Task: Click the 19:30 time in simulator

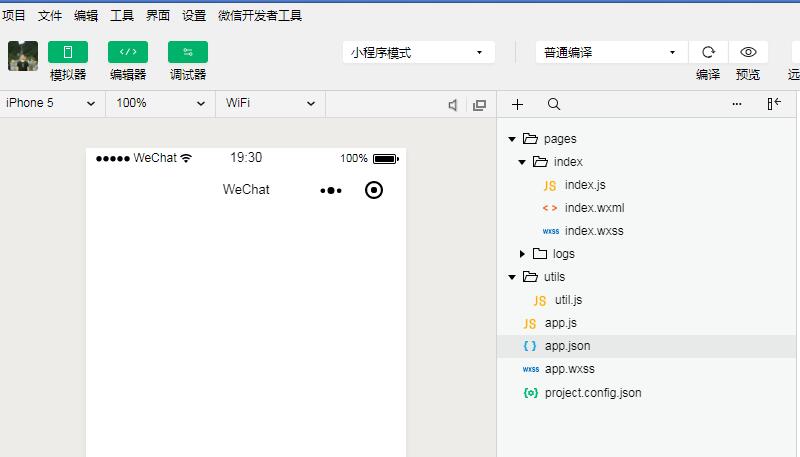Action: (x=246, y=157)
